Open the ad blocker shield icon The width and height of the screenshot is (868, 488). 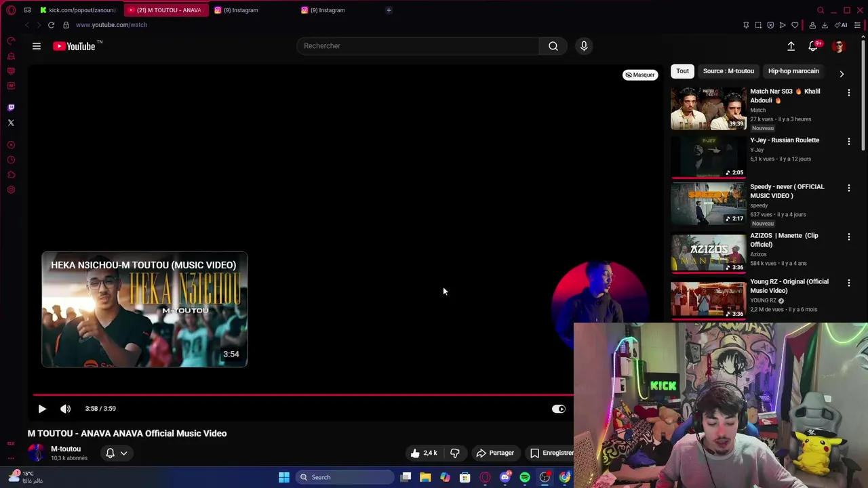click(x=770, y=25)
